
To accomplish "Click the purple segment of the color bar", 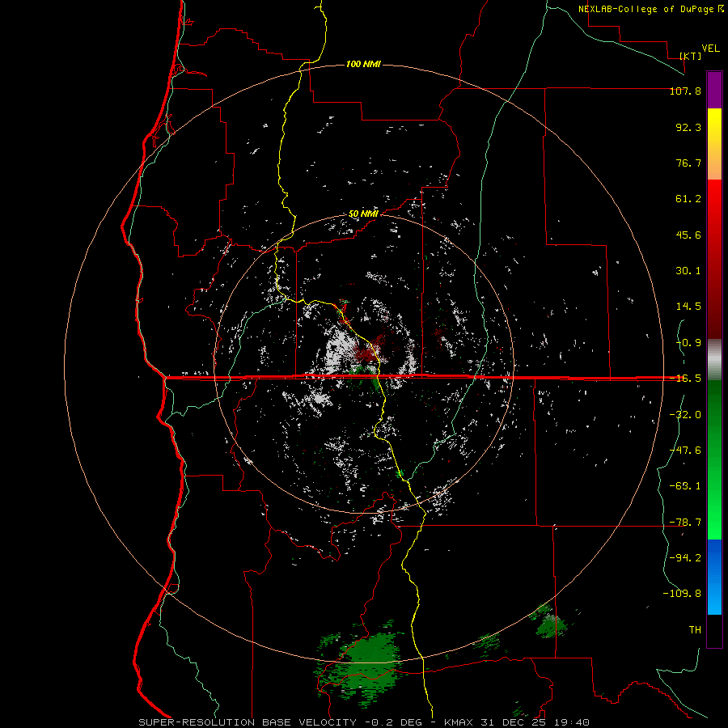I will point(714,90).
